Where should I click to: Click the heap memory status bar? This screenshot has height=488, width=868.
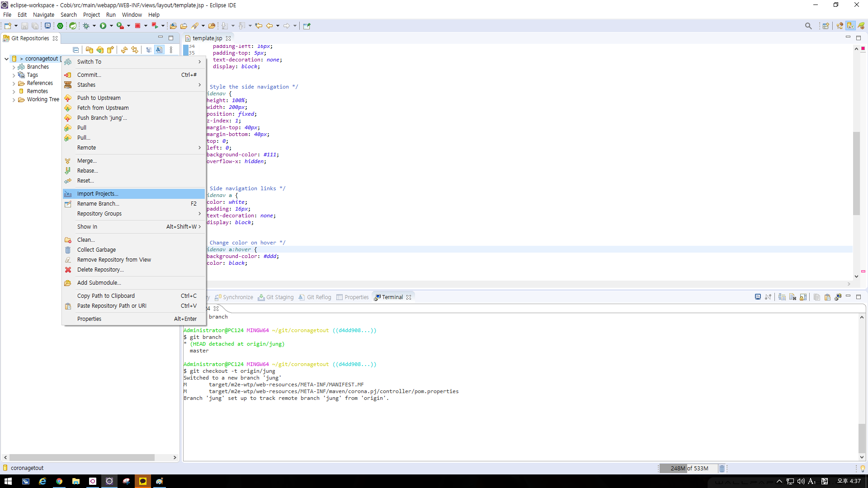(689, 468)
